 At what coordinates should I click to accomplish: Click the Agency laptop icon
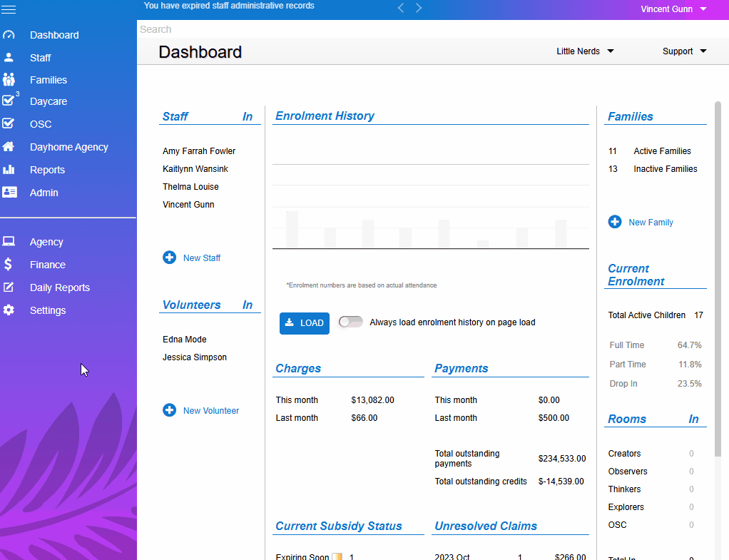(9, 241)
